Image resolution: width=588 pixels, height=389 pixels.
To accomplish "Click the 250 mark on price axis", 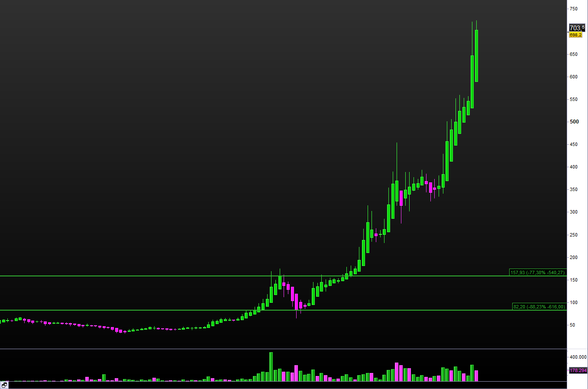I will coord(573,235).
